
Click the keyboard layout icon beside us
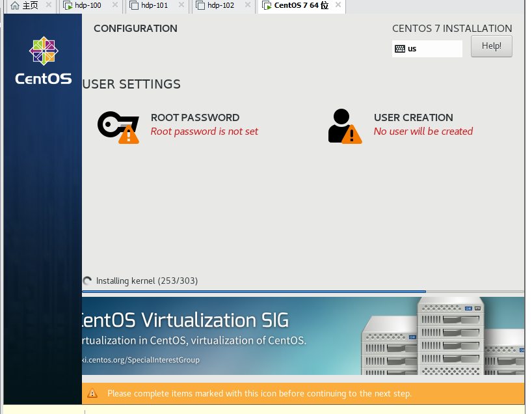(x=400, y=49)
